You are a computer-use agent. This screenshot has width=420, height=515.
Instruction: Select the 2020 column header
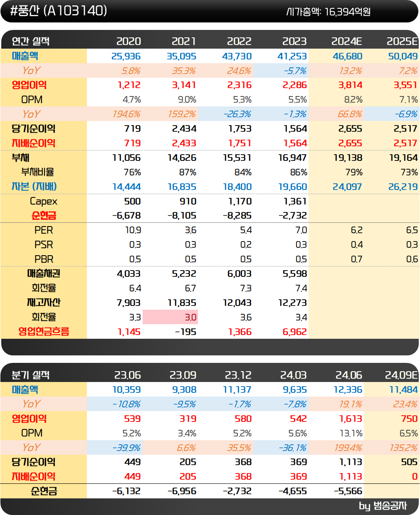[x=128, y=41]
